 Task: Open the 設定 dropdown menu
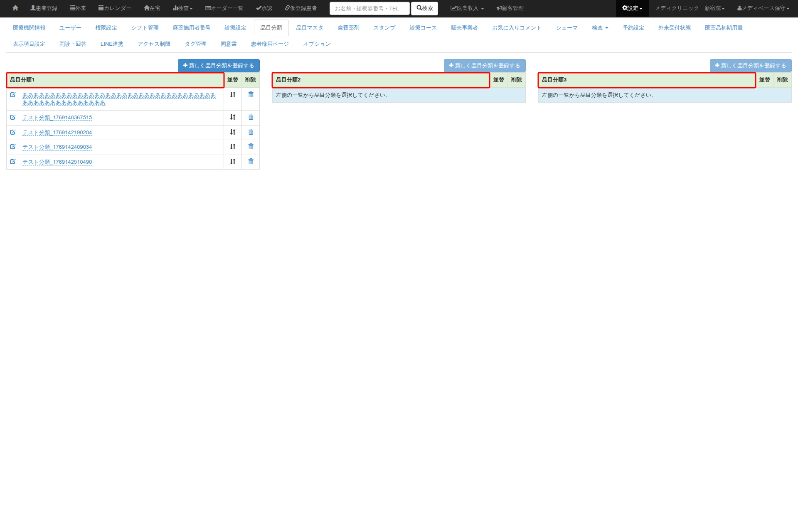[x=632, y=8]
